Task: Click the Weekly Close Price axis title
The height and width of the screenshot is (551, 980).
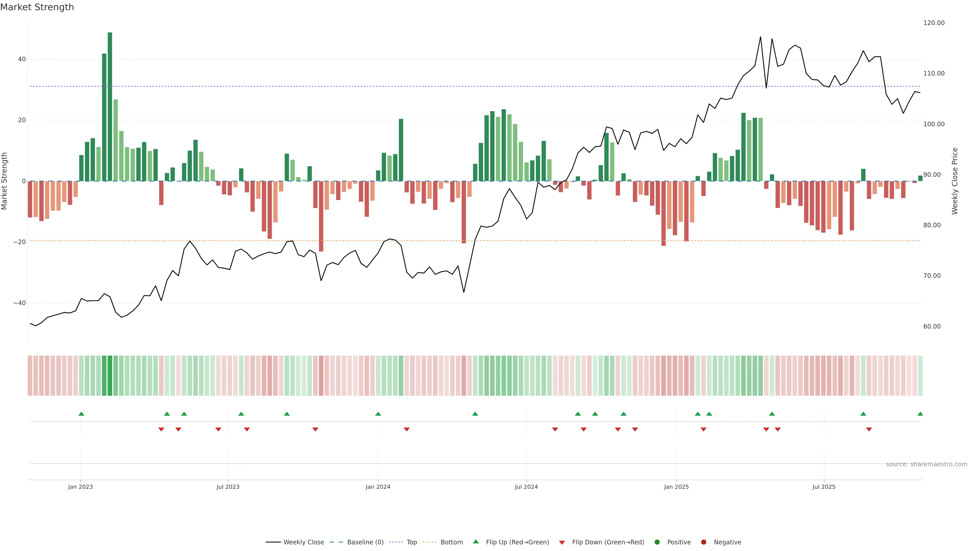Action: click(955, 181)
